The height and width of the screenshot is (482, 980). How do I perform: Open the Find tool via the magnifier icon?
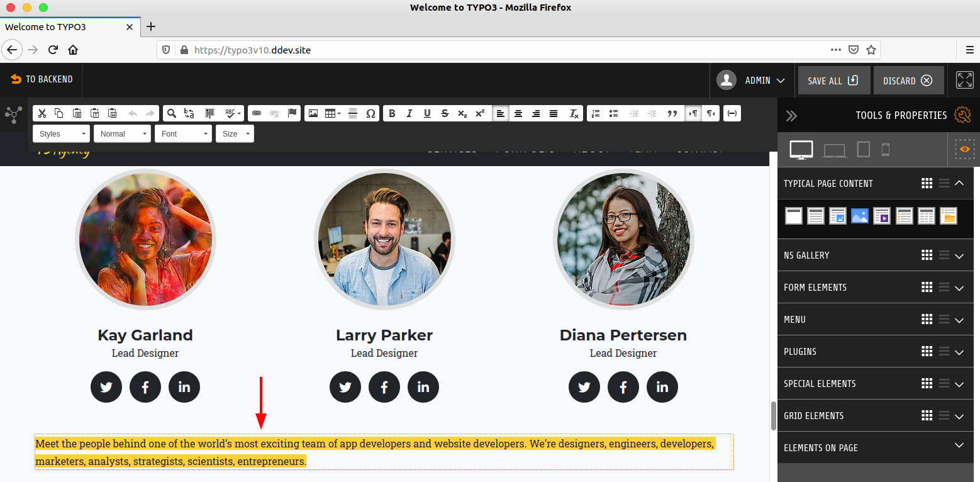tap(170, 113)
